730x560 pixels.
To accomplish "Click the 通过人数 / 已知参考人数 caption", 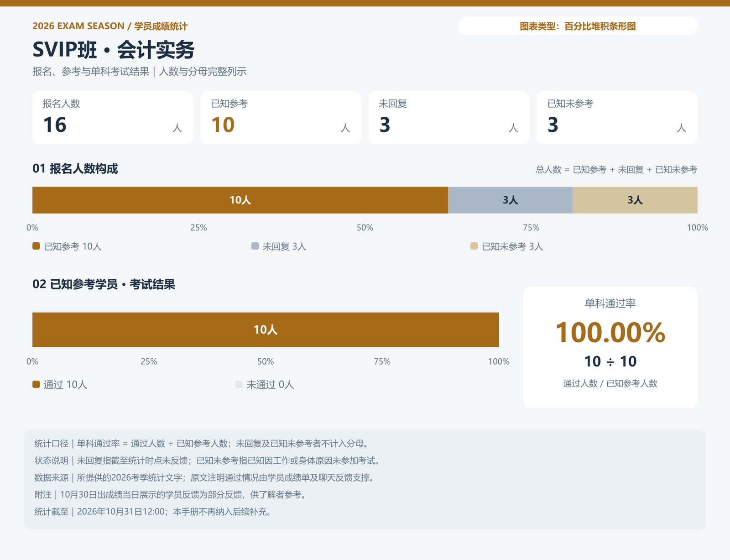I will pyautogui.click(x=610, y=383).
